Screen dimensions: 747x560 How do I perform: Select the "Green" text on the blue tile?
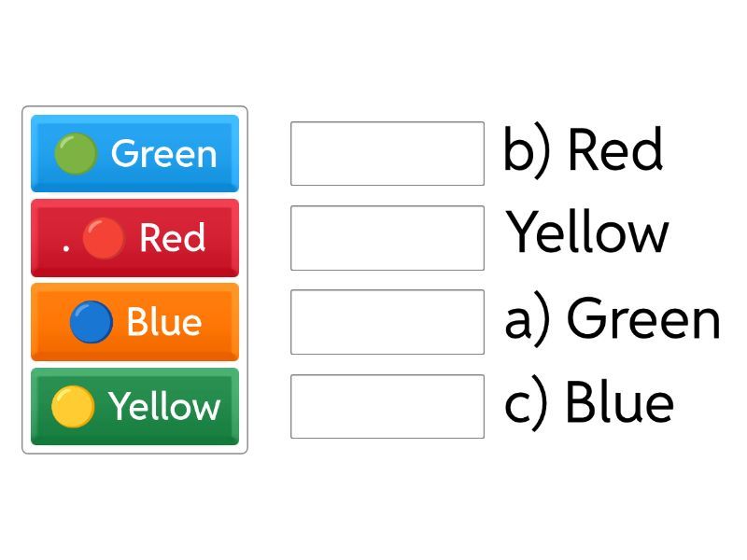[x=163, y=154]
